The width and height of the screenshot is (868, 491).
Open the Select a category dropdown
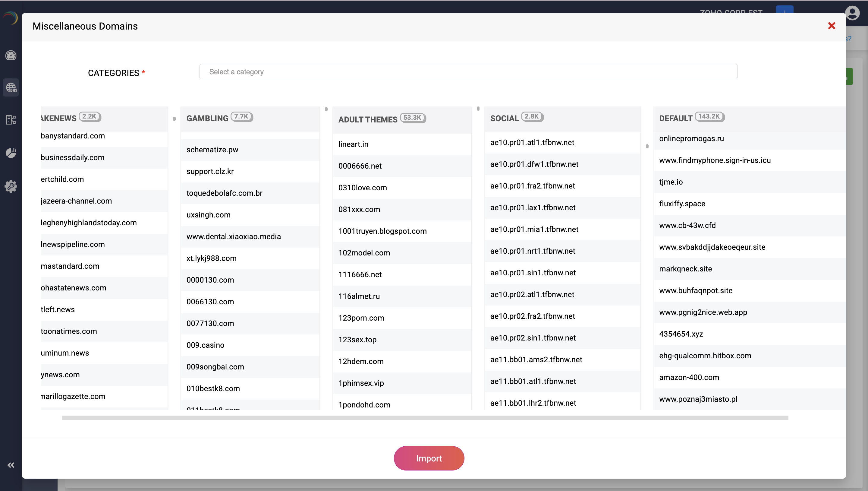click(x=468, y=71)
